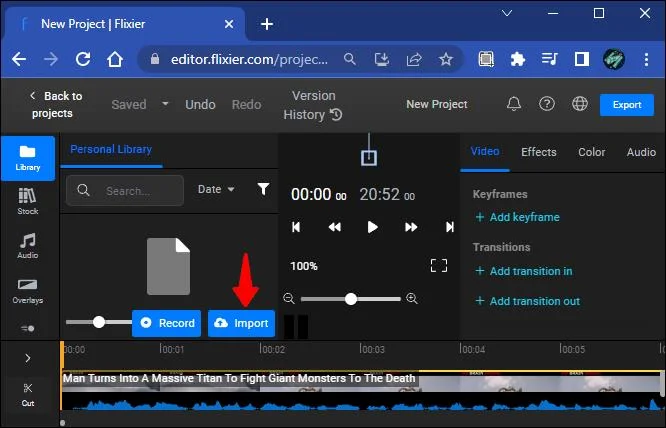This screenshot has width=666, height=428.
Task: Click Add keyframe
Action: click(517, 217)
